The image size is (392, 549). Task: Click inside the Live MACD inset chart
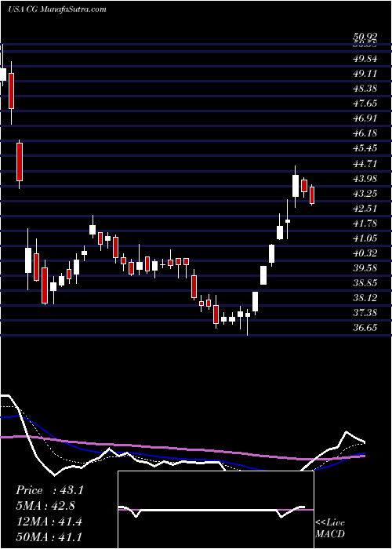tap(216, 510)
